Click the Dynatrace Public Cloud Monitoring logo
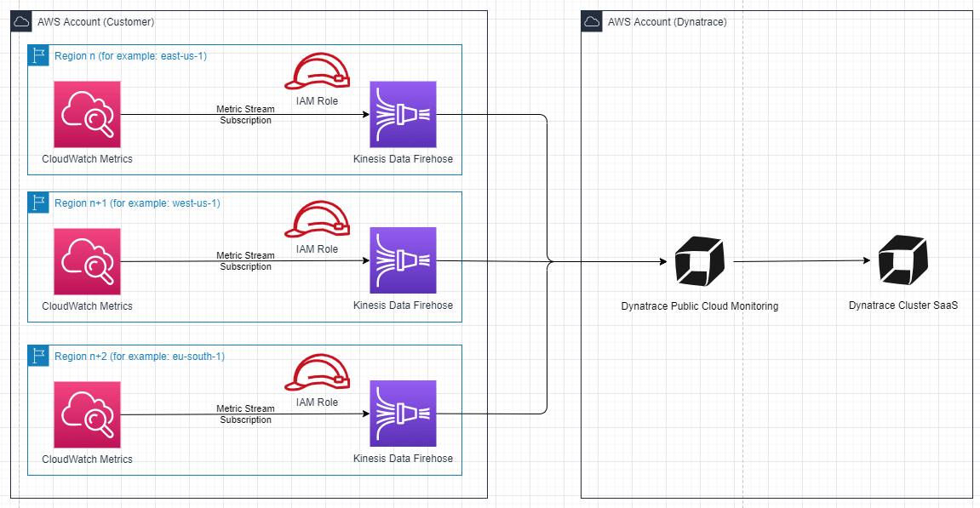 (700, 261)
